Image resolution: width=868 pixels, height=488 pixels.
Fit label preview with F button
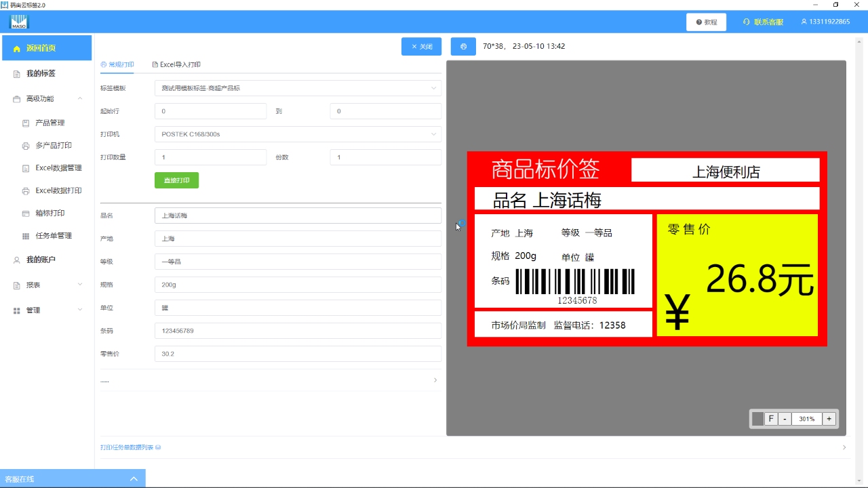[771, 419]
